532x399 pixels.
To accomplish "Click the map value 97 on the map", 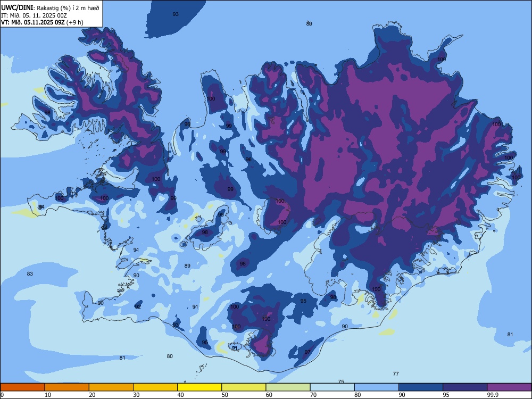I will click(307, 352).
